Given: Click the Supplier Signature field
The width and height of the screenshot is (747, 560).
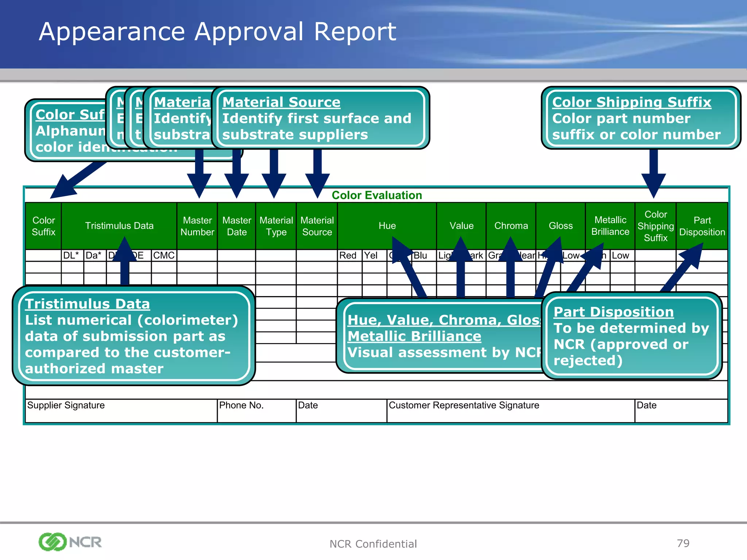Looking at the screenshot, I should (x=121, y=411).
